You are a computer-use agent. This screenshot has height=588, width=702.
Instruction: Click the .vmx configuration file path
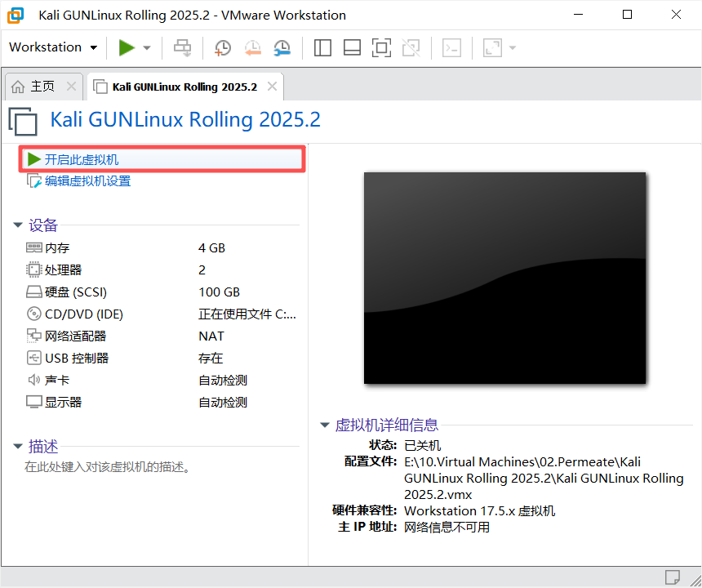tap(544, 478)
